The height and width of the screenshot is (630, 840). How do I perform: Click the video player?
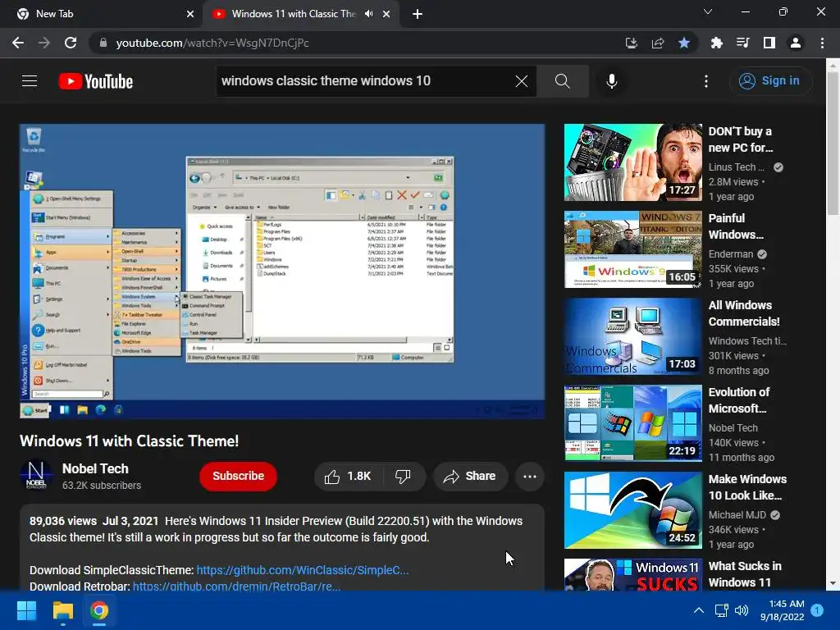point(282,271)
